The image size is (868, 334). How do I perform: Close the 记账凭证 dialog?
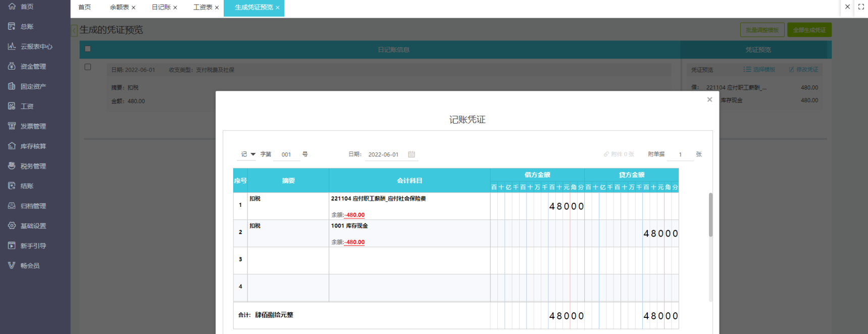point(709,100)
